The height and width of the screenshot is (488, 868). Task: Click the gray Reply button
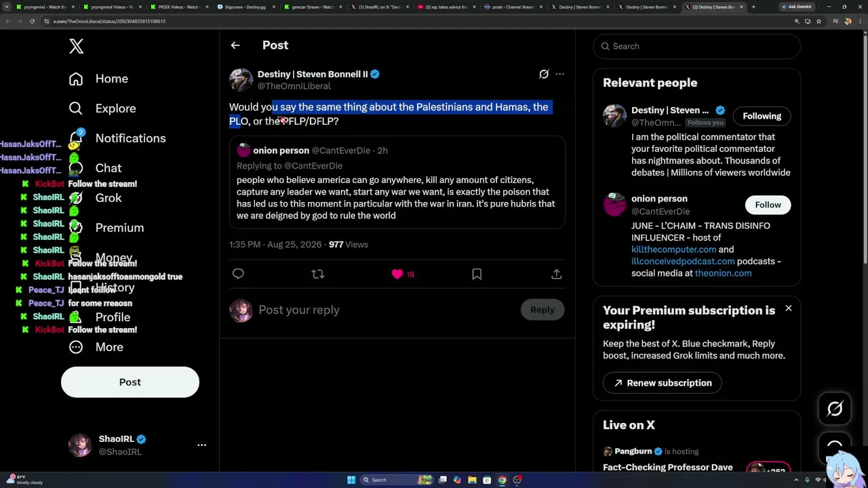[542, 310]
